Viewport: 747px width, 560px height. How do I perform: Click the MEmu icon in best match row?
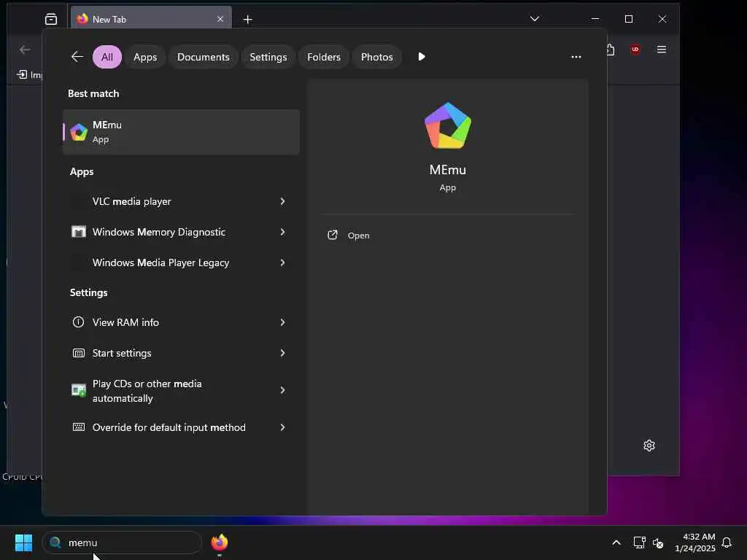[79, 132]
